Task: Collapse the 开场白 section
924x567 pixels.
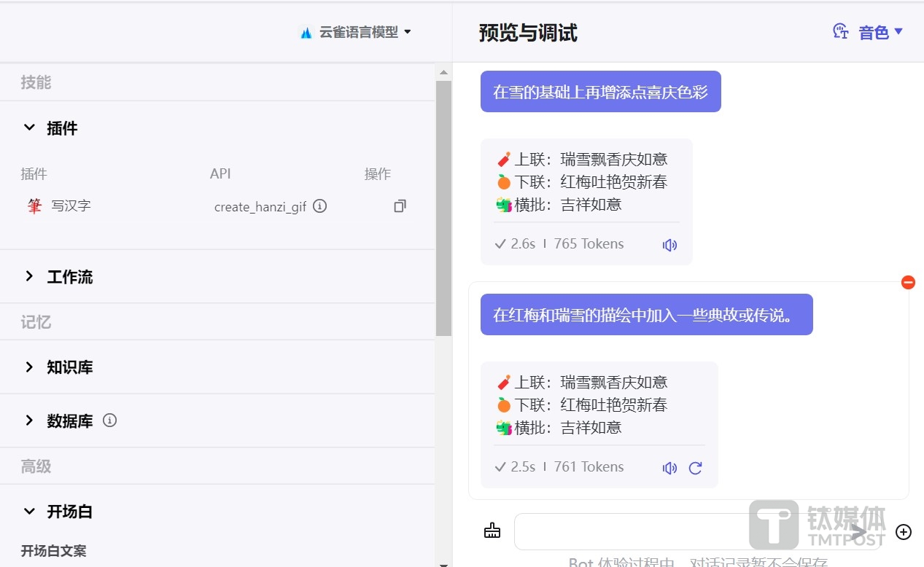Action: coord(29,512)
